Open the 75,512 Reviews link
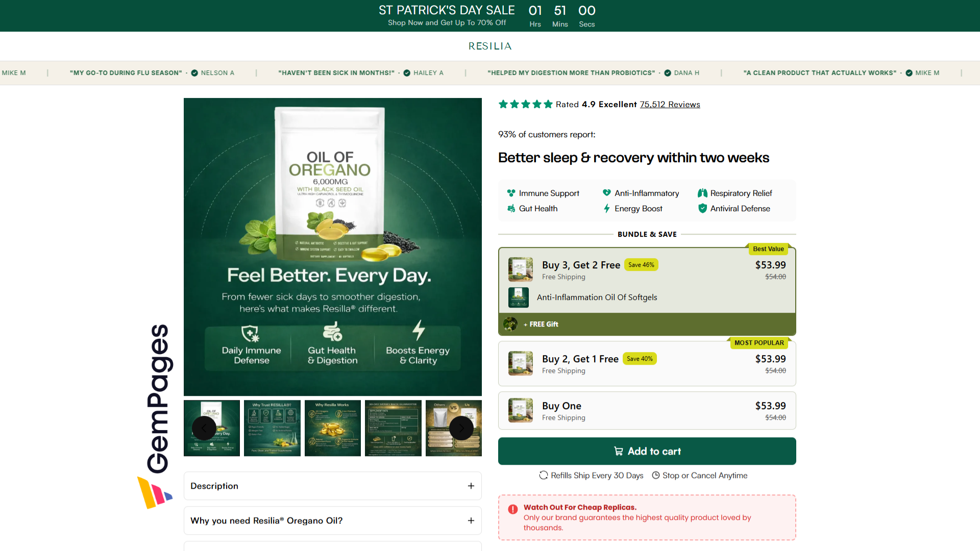Viewport: 980px width, 551px height. [x=670, y=104]
